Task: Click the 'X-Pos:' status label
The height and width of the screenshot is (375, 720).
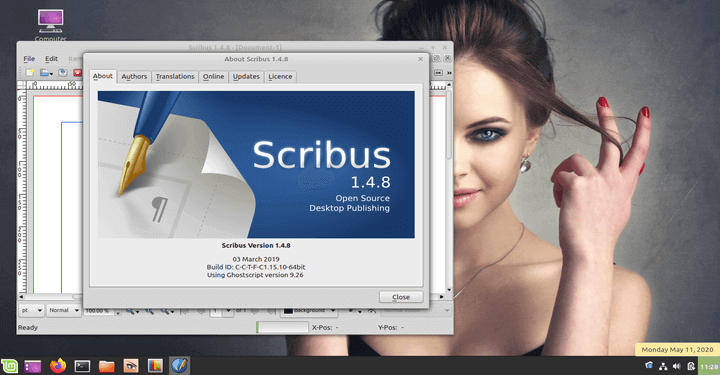Action: click(x=322, y=327)
